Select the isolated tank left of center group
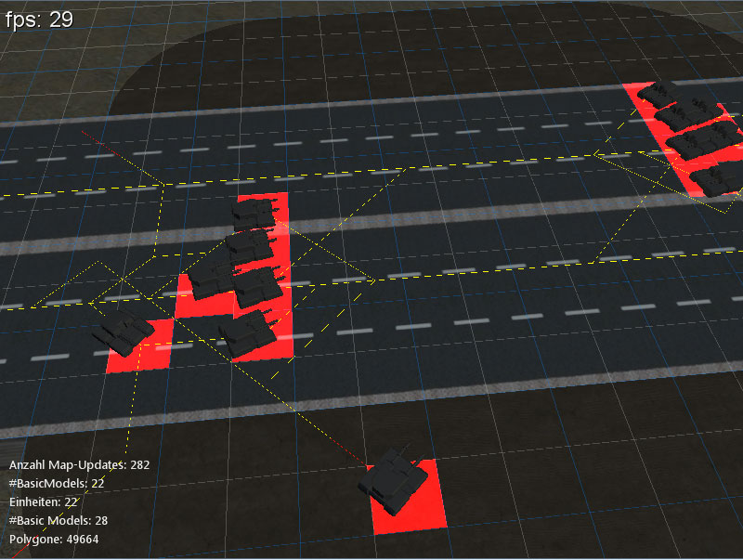Screen dimensions: 743x560 (124, 330)
